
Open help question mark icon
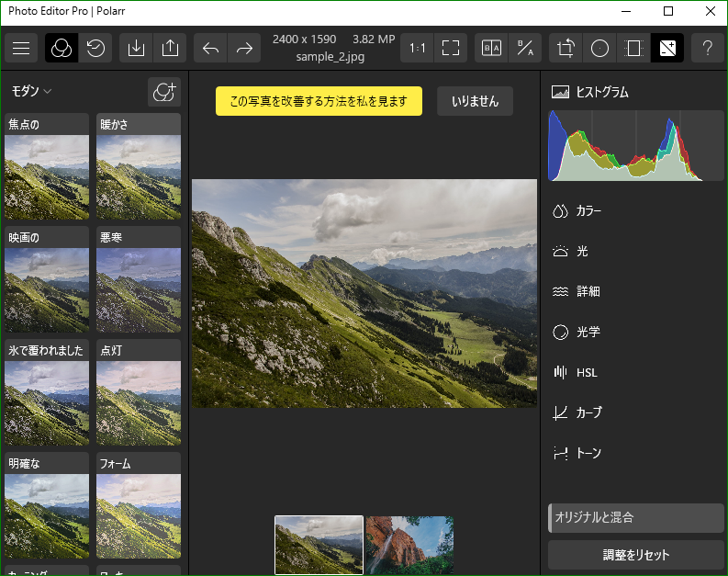point(707,48)
